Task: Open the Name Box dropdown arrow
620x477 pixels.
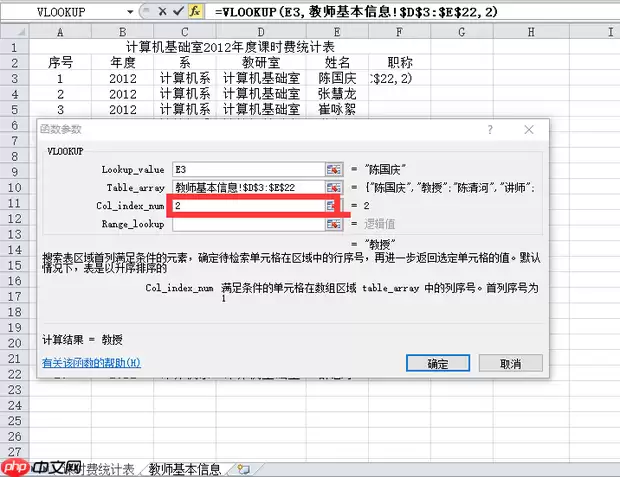Action: [130, 12]
